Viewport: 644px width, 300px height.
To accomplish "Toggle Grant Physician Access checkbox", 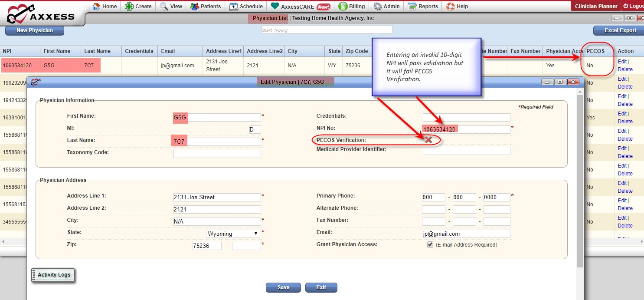I will click(x=430, y=244).
